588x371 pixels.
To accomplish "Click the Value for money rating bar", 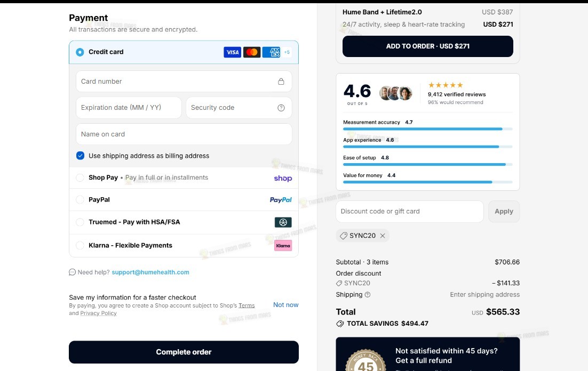I will (x=428, y=182).
